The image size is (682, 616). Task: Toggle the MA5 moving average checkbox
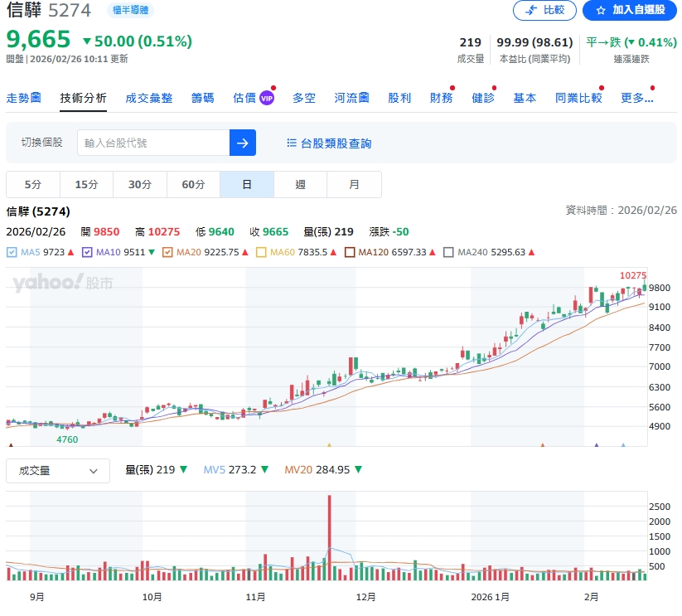[x=12, y=252]
